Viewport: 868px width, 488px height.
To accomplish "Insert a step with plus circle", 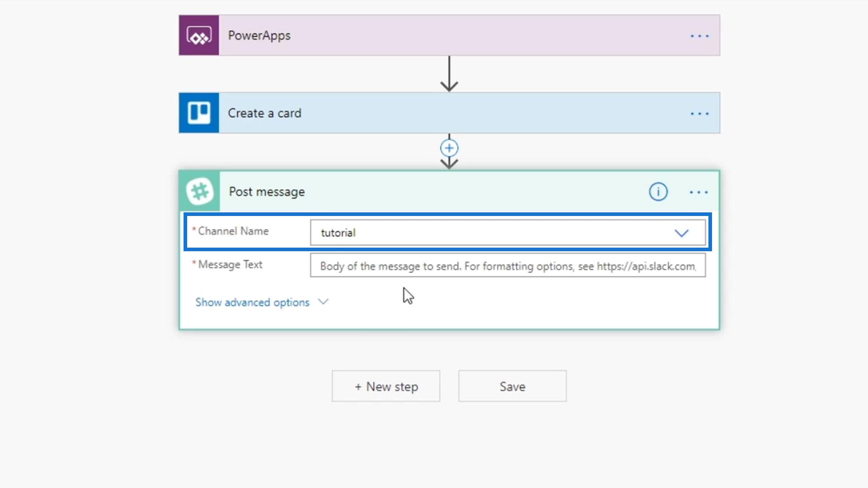I will 449,148.
